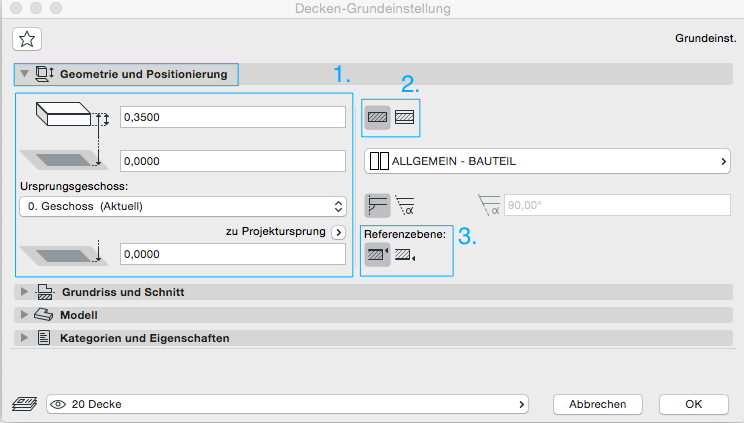Select the basic single-material structure icon
Image resolution: width=744 pixels, height=423 pixels.
pos(378,117)
